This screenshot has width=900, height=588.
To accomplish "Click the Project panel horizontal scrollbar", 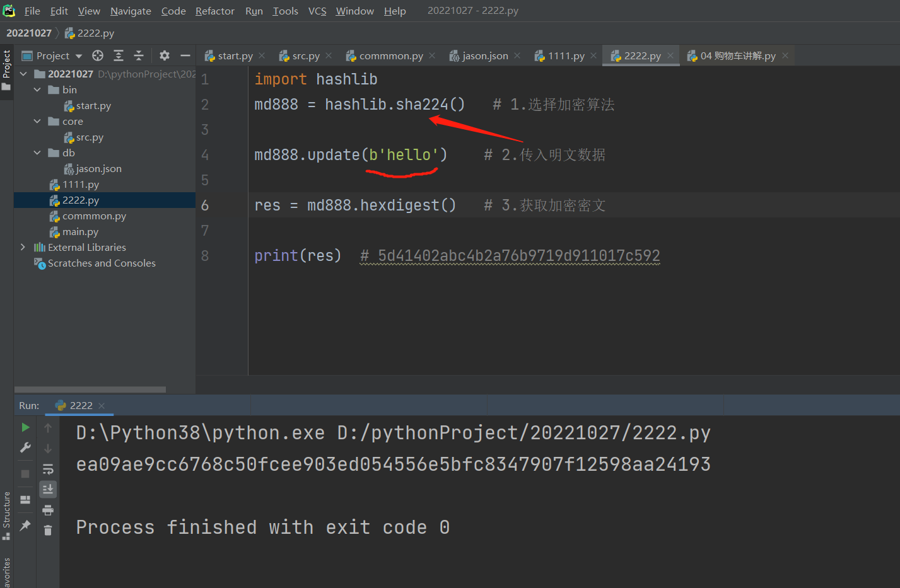I will point(90,389).
